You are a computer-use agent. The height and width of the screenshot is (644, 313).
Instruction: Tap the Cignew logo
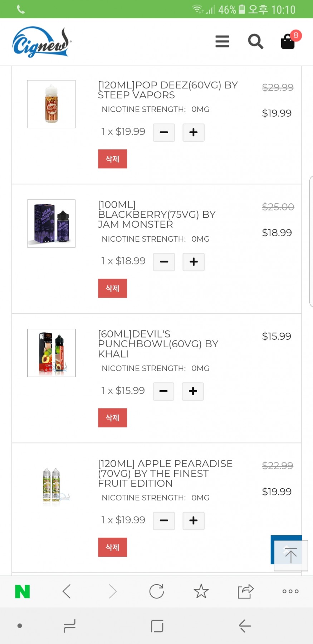[x=41, y=42]
